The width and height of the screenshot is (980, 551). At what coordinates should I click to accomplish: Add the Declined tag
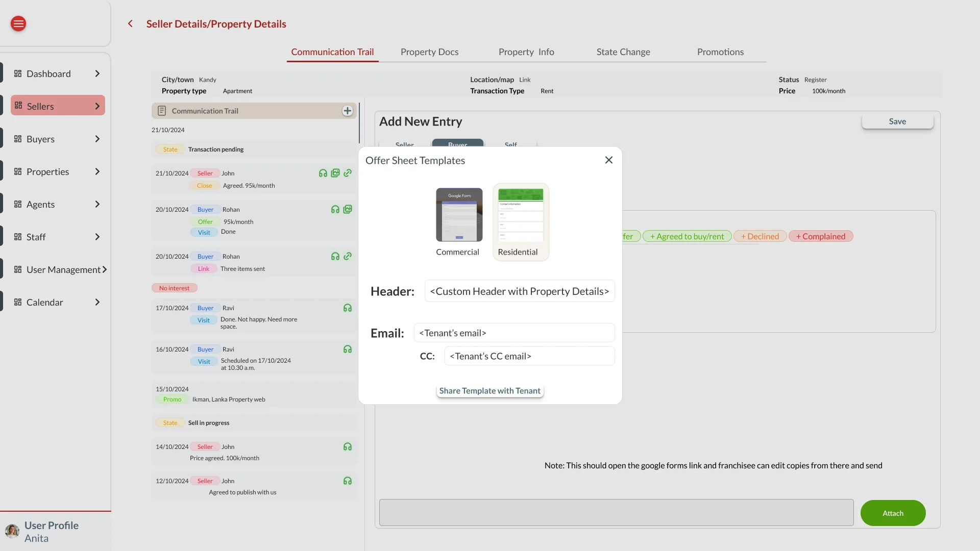pyautogui.click(x=759, y=236)
